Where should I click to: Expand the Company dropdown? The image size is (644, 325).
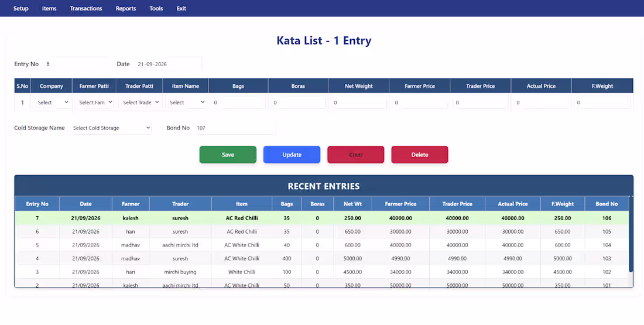52,102
